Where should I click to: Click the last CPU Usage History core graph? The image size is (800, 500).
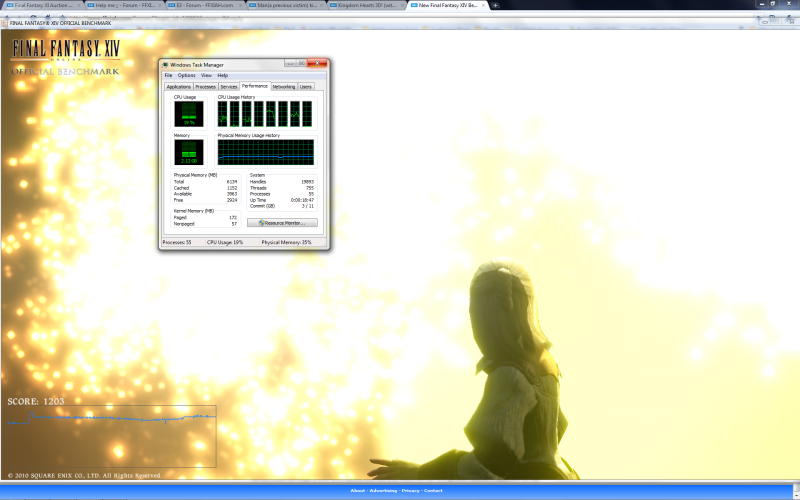pyautogui.click(x=307, y=114)
